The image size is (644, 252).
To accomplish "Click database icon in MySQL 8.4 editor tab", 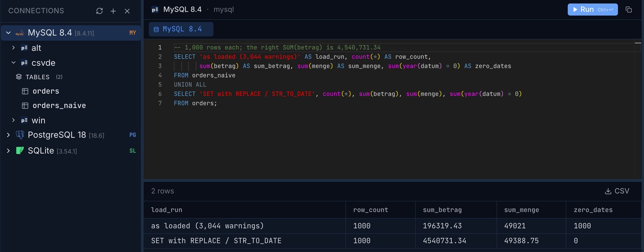I will [x=156, y=29].
